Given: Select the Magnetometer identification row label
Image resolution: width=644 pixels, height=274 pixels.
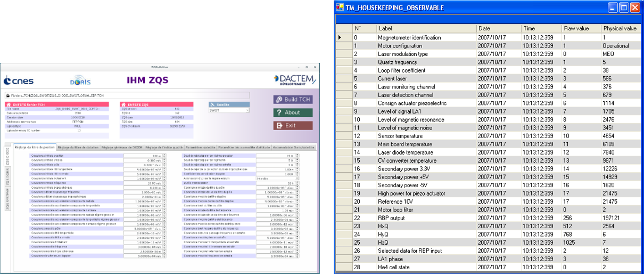Looking at the screenshot, I should pyautogui.click(x=409, y=37).
